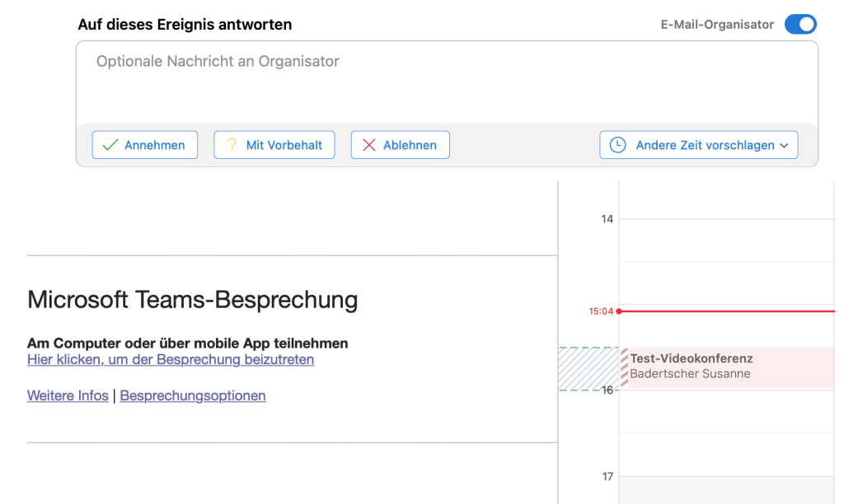Click the 17 hour label
The height and width of the screenshot is (504, 844).
coord(607,476)
